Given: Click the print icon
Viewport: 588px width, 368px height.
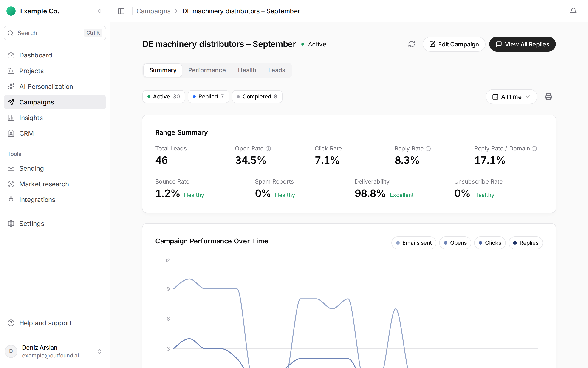Looking at the screenshot, I should pos(548,97).
